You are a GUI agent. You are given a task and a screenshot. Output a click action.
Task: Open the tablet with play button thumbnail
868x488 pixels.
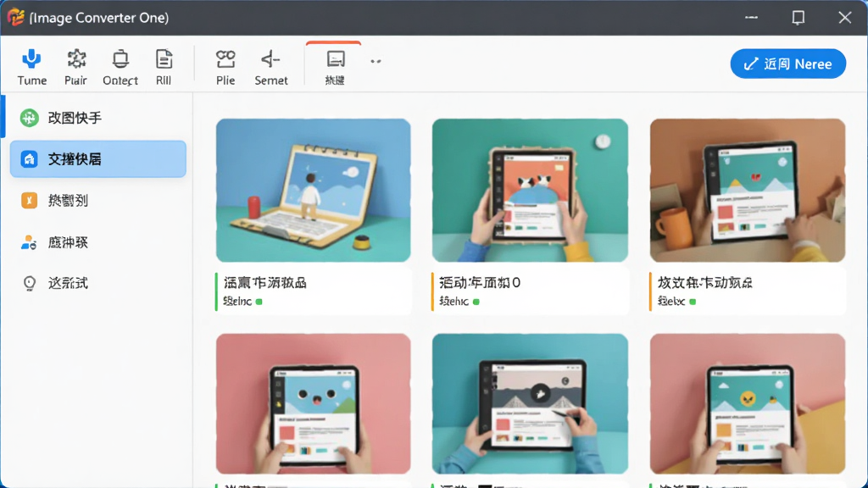tap(530, 404)
